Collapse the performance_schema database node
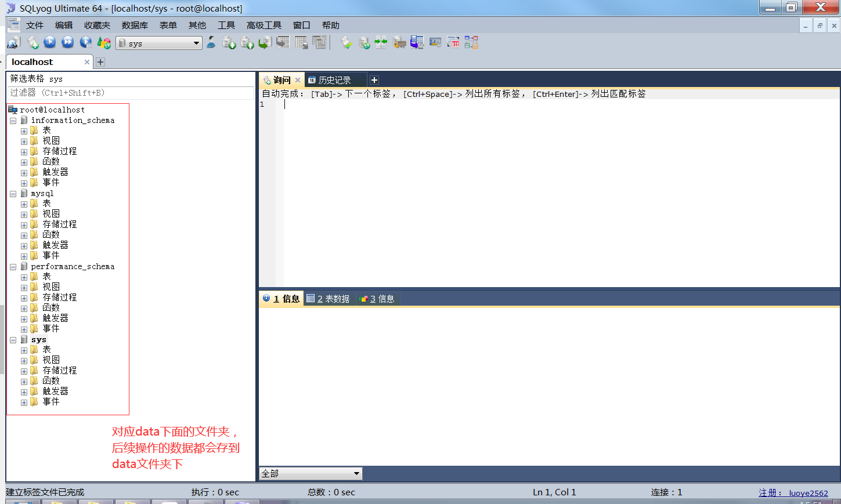841x504 pixels. pyautogui.click(x=13, y=267)
